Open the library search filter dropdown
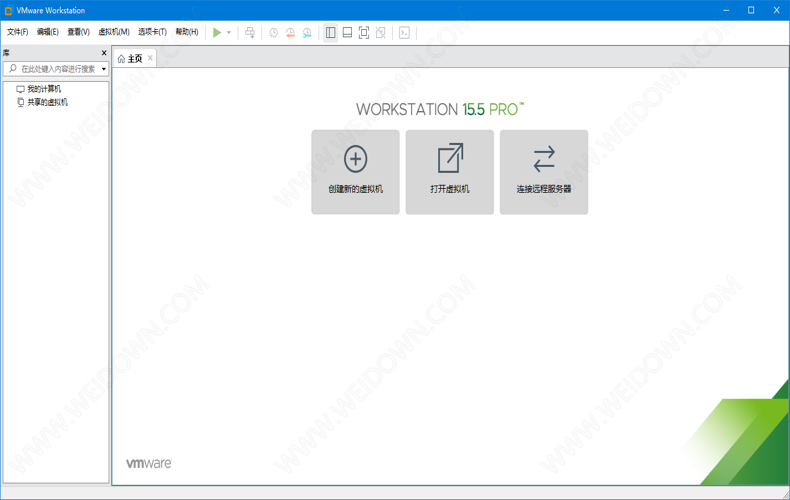Screen dimensions: 790x500 pyautogui.click(x=103, y=69)
